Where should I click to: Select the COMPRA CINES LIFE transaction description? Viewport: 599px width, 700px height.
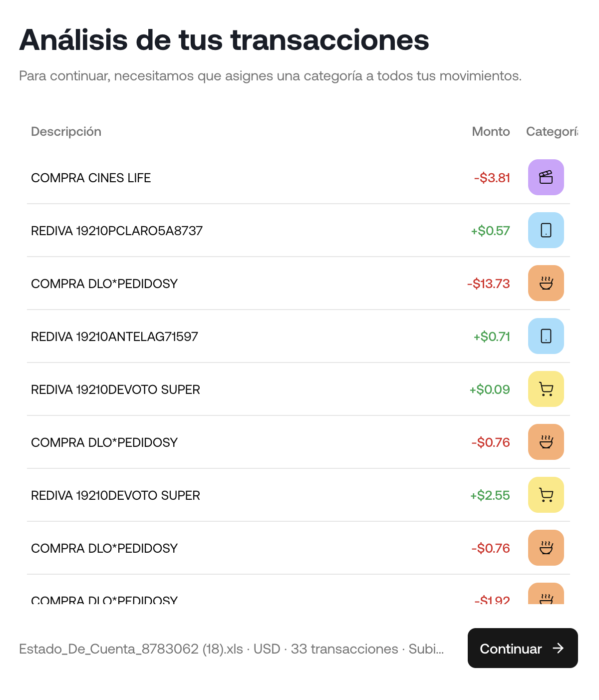click(91, 178)
